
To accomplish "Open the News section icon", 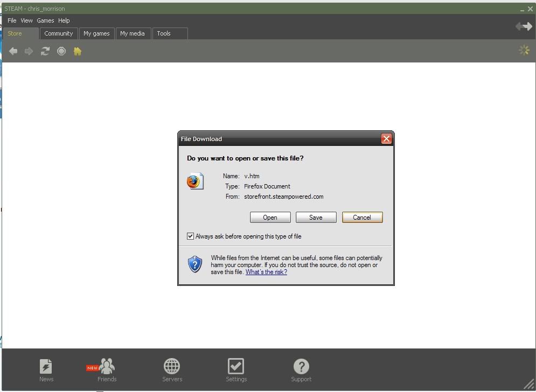I will pyautogui.click(x=46, y=367).
